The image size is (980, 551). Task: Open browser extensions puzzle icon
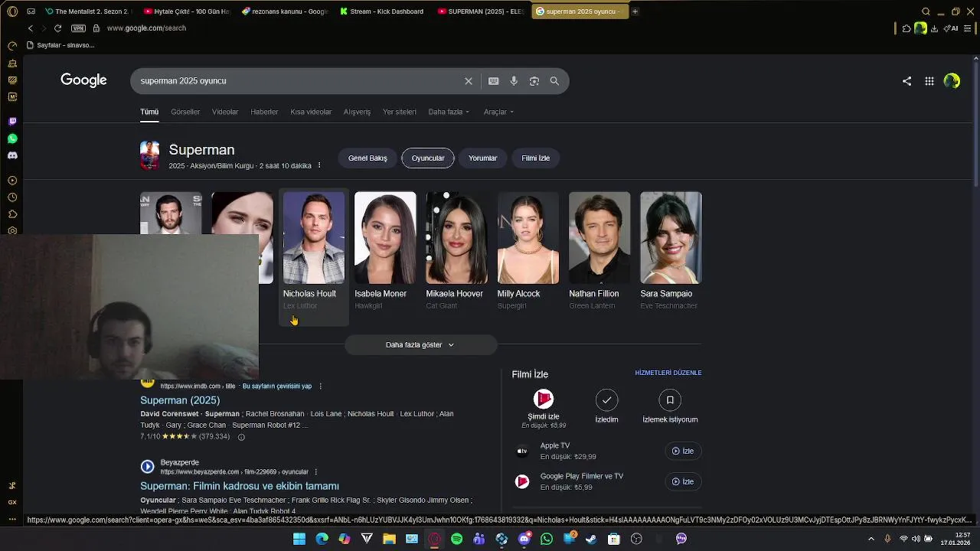[906, 28]
